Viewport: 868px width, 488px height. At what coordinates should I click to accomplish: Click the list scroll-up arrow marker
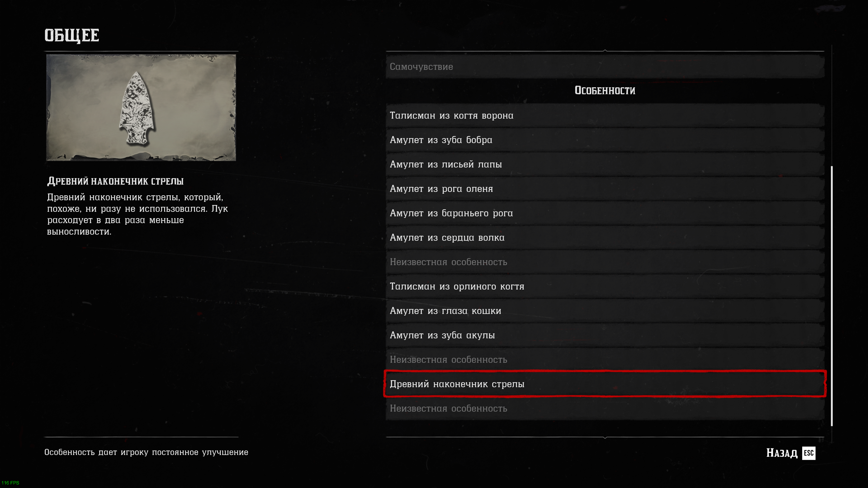pyautogui.click(x=605, y=50)
